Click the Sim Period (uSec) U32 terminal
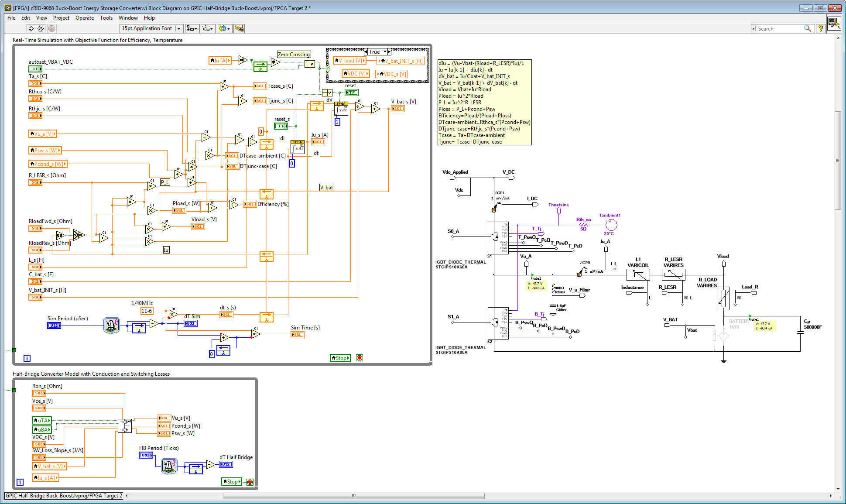Screen dimensions: 846x504 point(54,326)
